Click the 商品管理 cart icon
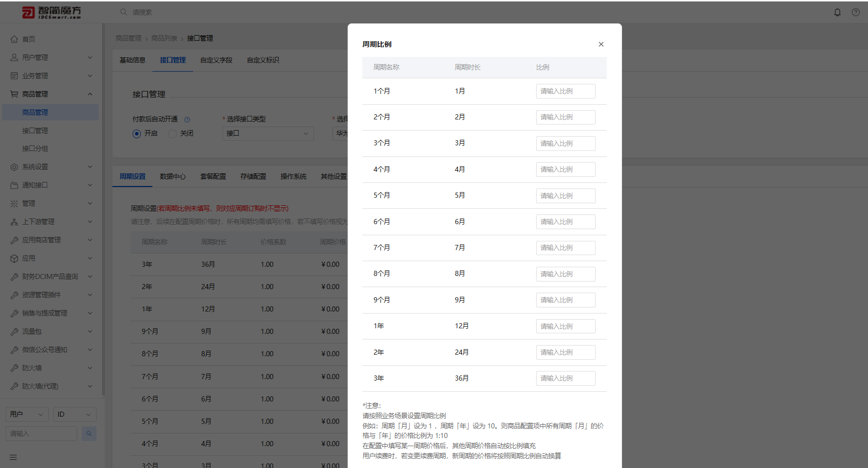 coord(14,94)
